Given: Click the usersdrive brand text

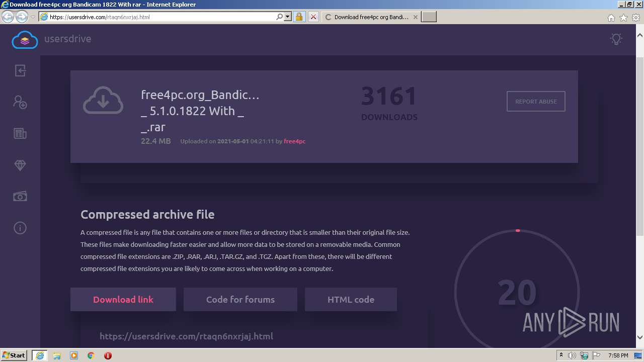Looking at the screenshot, I should (68, 39).
